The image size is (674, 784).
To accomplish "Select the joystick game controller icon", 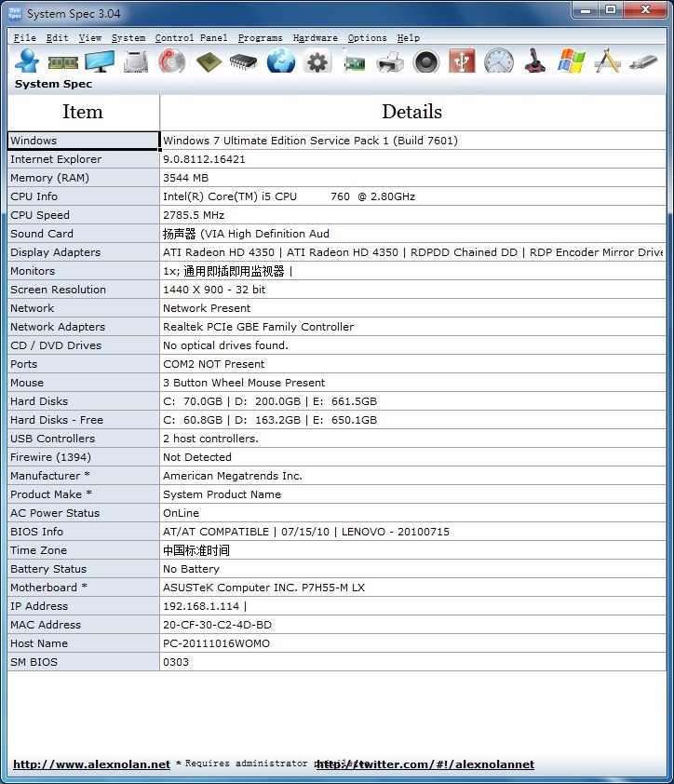I will 534,61.
